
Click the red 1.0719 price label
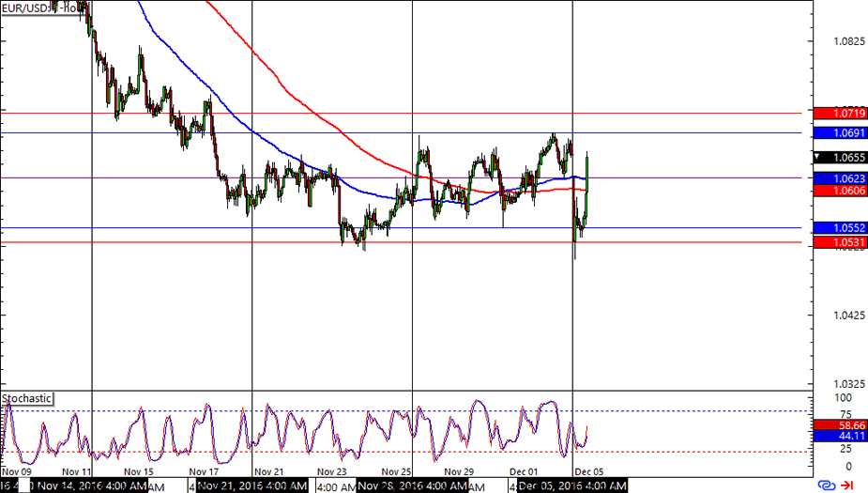pyautogui.click(x=841, y=114)
